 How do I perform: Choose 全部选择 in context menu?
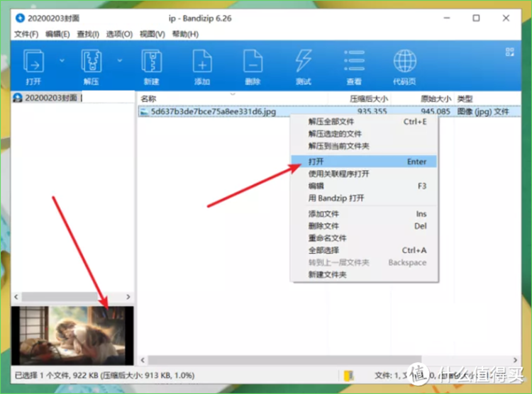coord(364,250)
